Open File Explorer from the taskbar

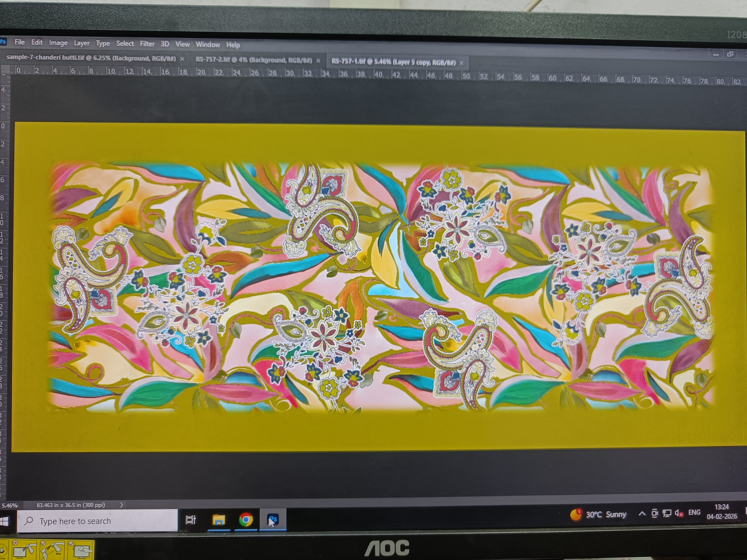coord(218,520)
